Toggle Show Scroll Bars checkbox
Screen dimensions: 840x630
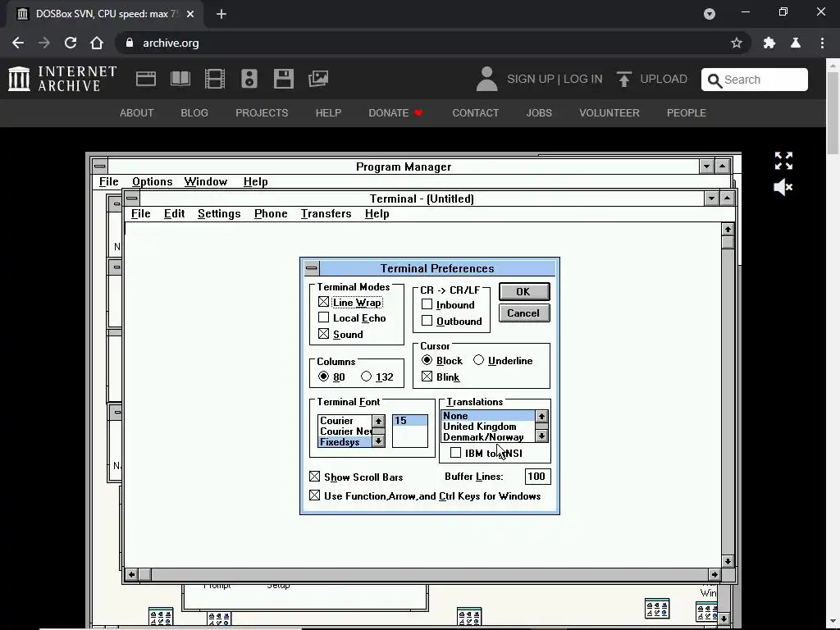pyautogui.click(x=314, y=477)
